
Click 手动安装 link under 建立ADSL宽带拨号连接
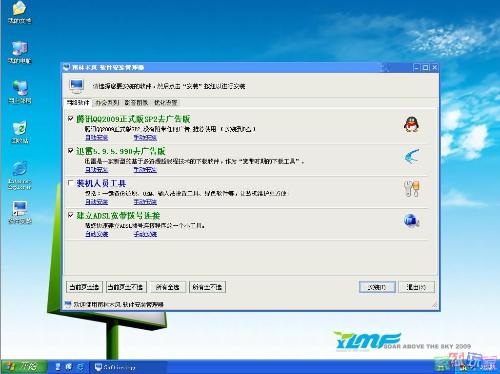145,234
